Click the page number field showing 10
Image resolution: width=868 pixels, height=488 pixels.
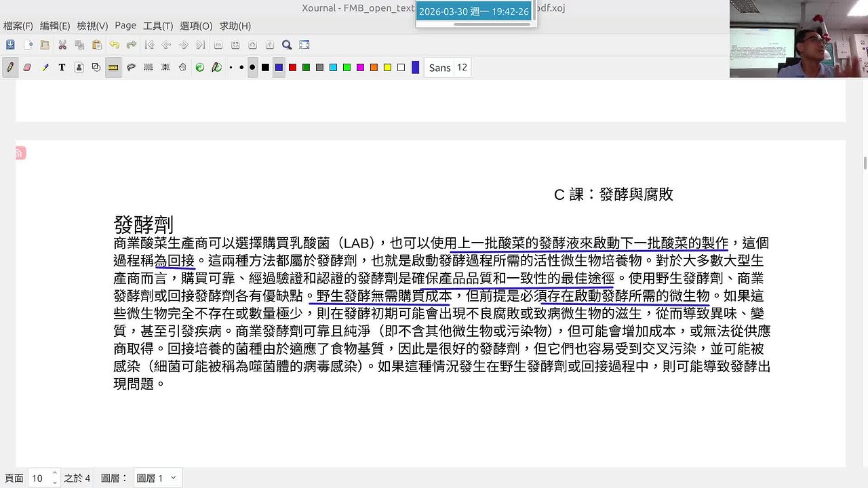pyautogui.click(x=39, y=478)
